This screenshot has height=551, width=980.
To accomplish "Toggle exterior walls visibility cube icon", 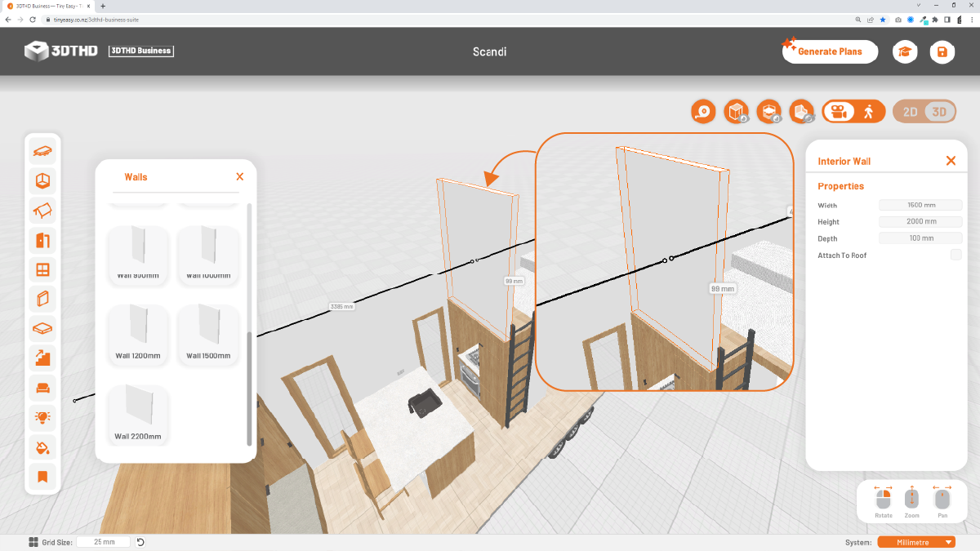I will [x=736, y=112].
